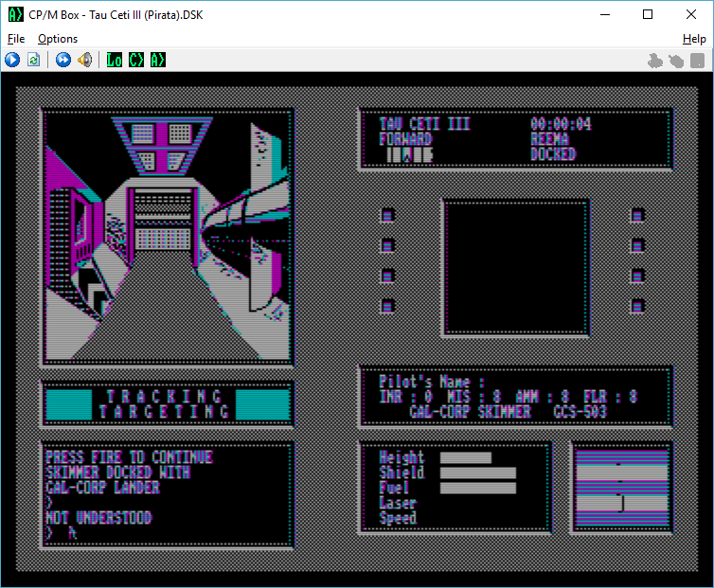
Task: Click the cyan block right of TRACKING
Action: point(262,404)
